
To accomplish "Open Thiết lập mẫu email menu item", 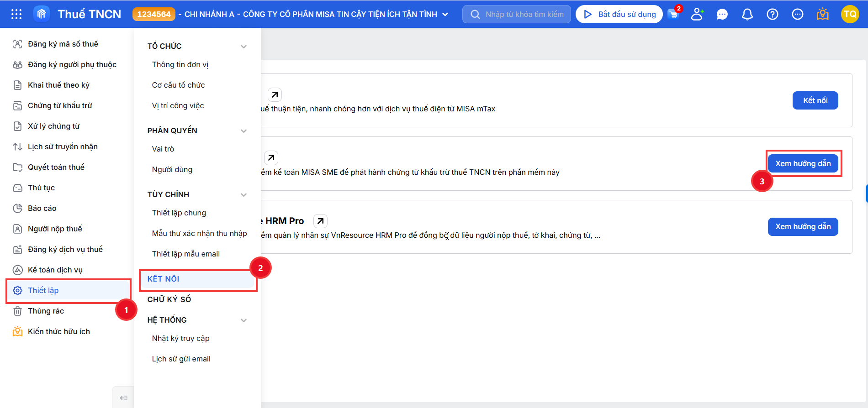I will click(185, 254).
